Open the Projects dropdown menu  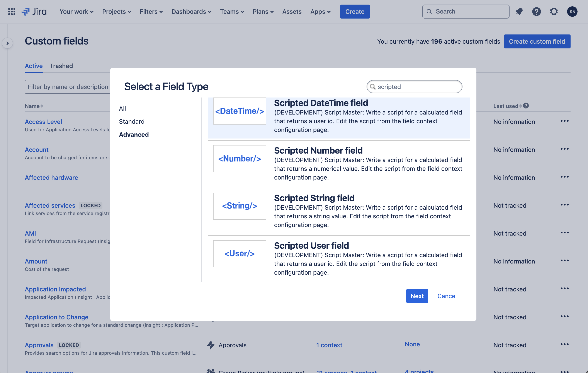point(116,12)
